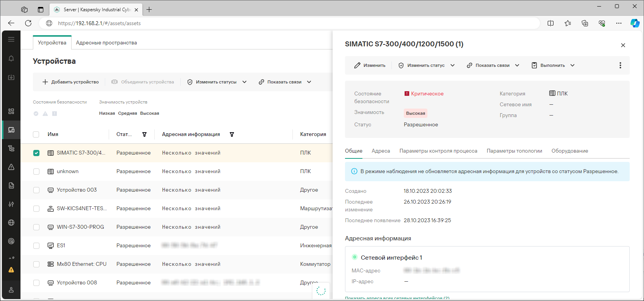Open a new browser tab
This screenshot has width=644, height=301.
[149, 10]
